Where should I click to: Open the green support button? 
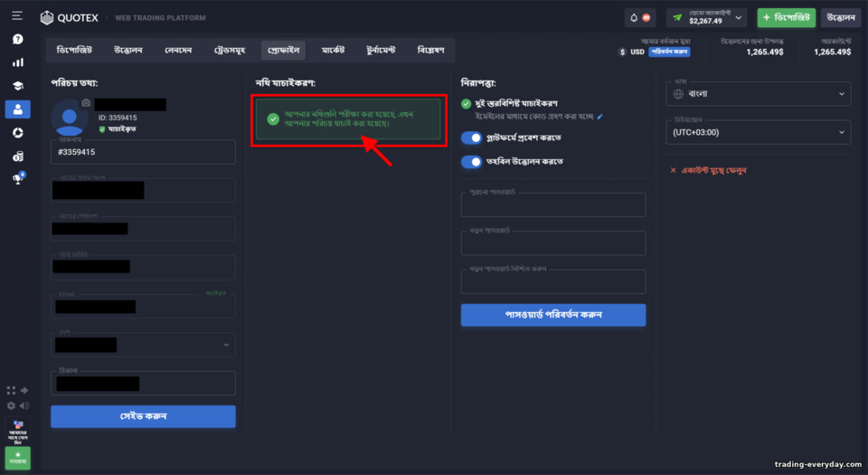[18, 458]
